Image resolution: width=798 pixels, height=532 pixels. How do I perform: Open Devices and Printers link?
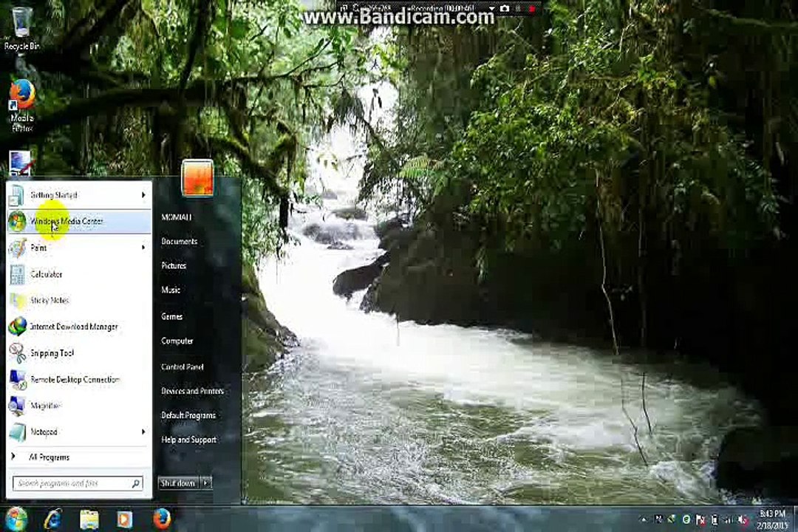tap(192, 392)
